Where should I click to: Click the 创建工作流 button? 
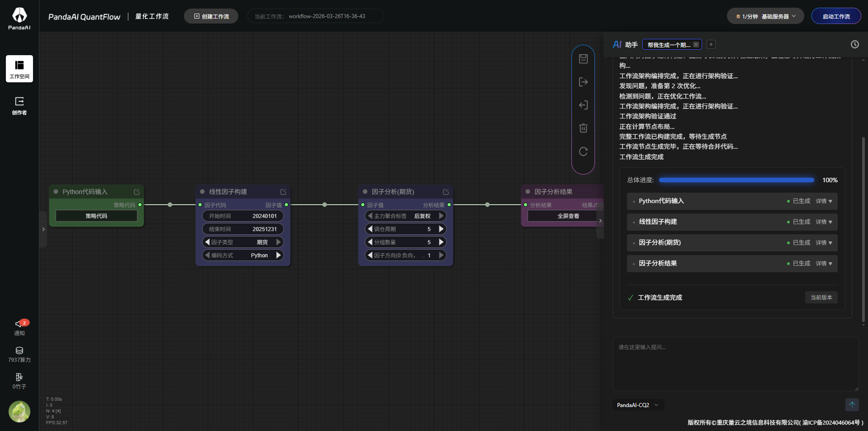[x=211, y=16]
